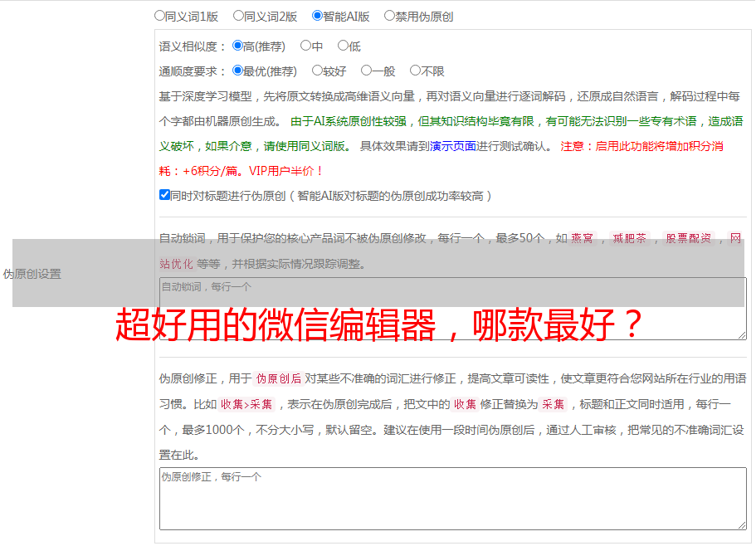The width and height of the screenshot is (756, 546).
Task: Select the 禁用伪原创 radio option
Action: pos(389,16)
